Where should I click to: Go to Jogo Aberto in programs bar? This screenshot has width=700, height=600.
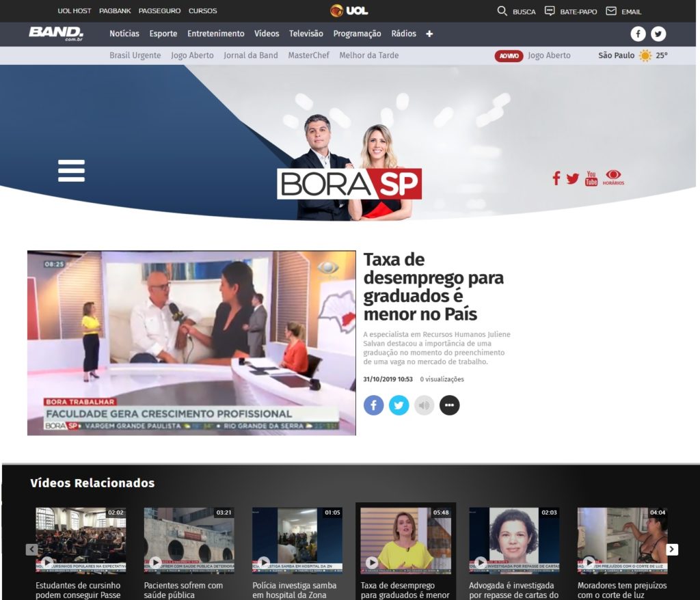point(192,55)
